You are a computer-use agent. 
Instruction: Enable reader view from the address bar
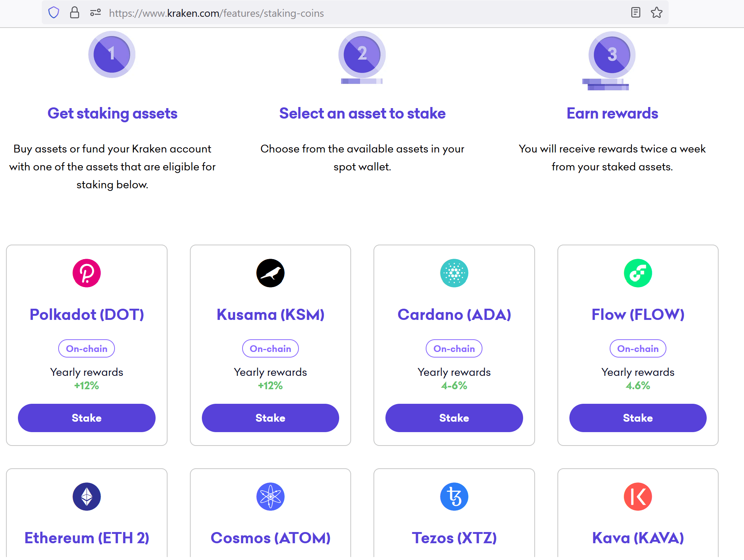coord(635,13)
